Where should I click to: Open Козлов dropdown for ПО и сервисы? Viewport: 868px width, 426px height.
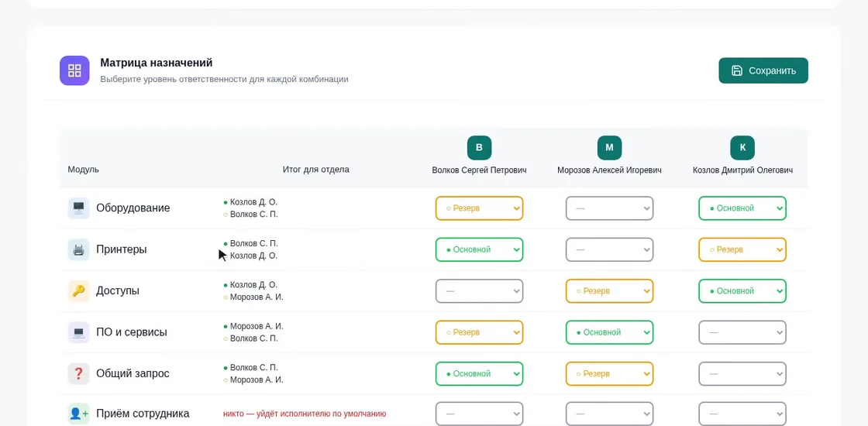[742, 332]
